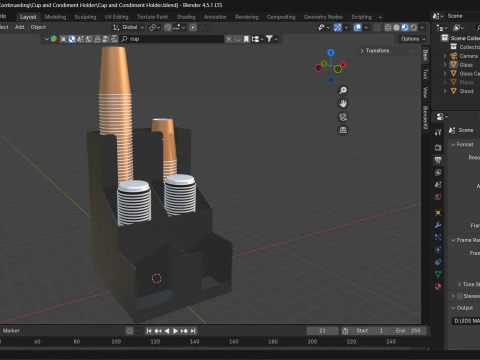The width and height of the screenshot is (480, 360).
Task: Expand the Stand outliner item
Action: [x=445, y=91]
